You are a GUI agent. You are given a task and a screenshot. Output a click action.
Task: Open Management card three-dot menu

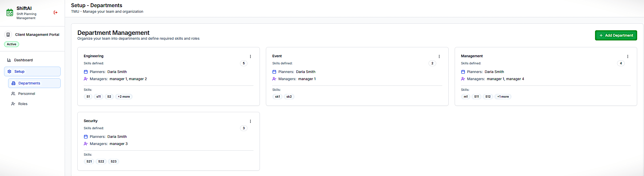pyautogui.click(x=628, y=56)
